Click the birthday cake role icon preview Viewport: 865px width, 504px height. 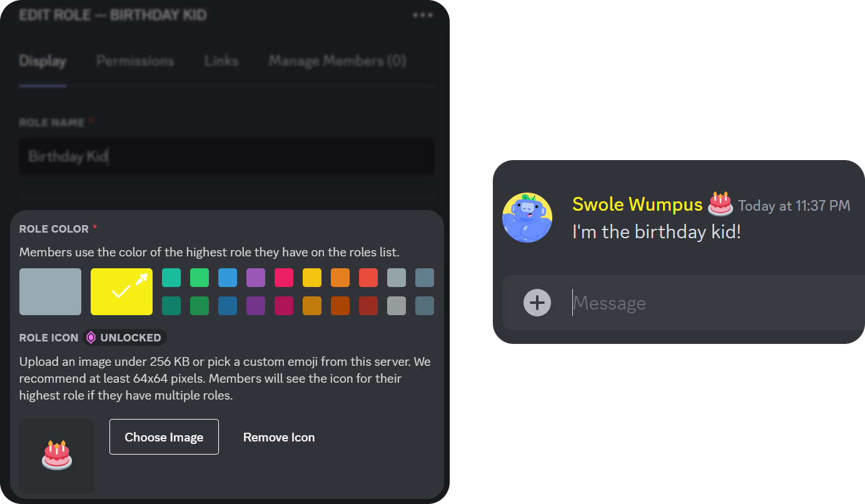[x=56, y=456]
